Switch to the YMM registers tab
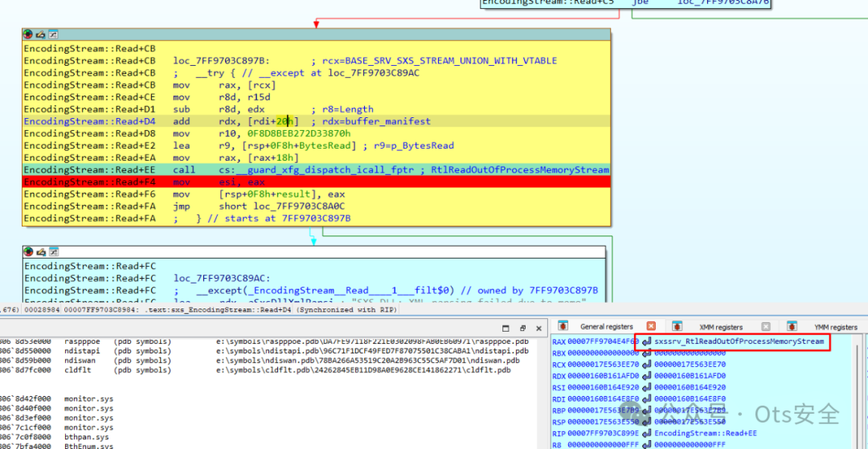 tap(836, 327)
